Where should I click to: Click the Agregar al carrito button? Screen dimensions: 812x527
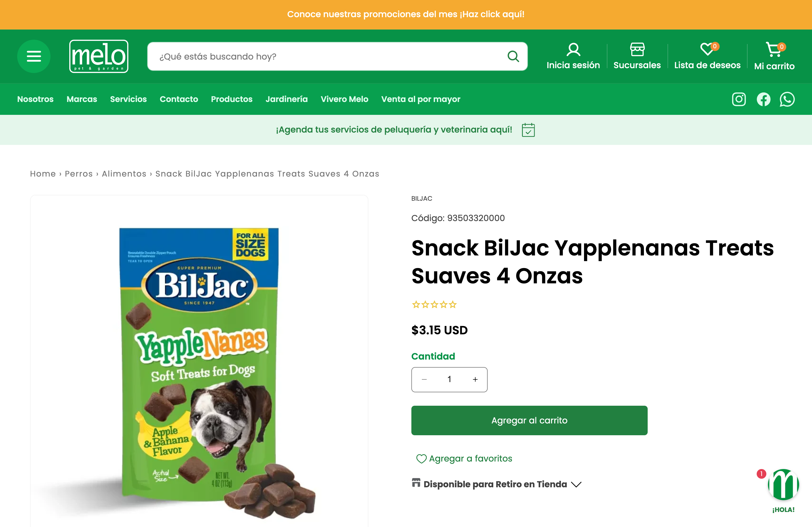[x=529, y=420]
